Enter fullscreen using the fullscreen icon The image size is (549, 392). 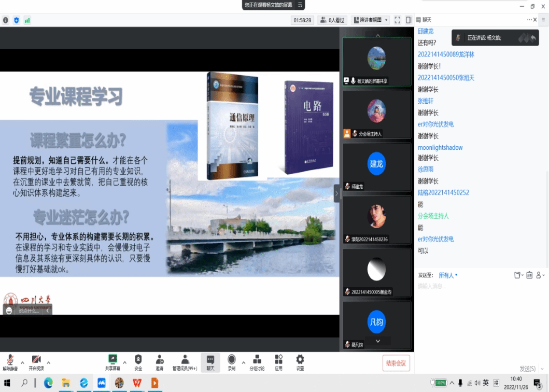(x=398, y=20)
